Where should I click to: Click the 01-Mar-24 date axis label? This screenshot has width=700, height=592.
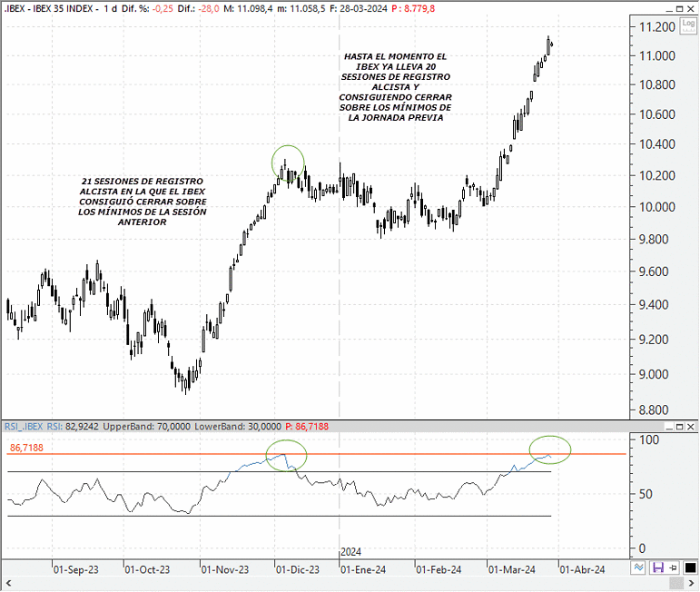(511, 569)
